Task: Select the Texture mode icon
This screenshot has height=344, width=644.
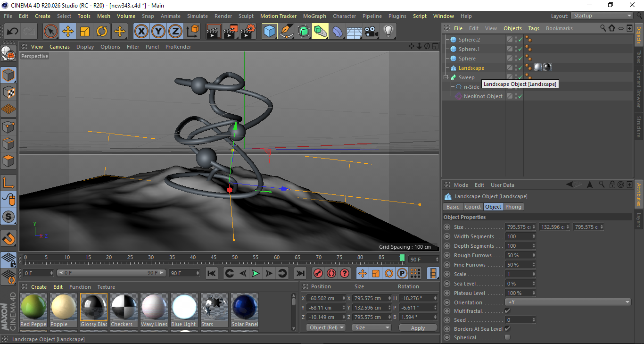Action: click(x=8, y=92)
